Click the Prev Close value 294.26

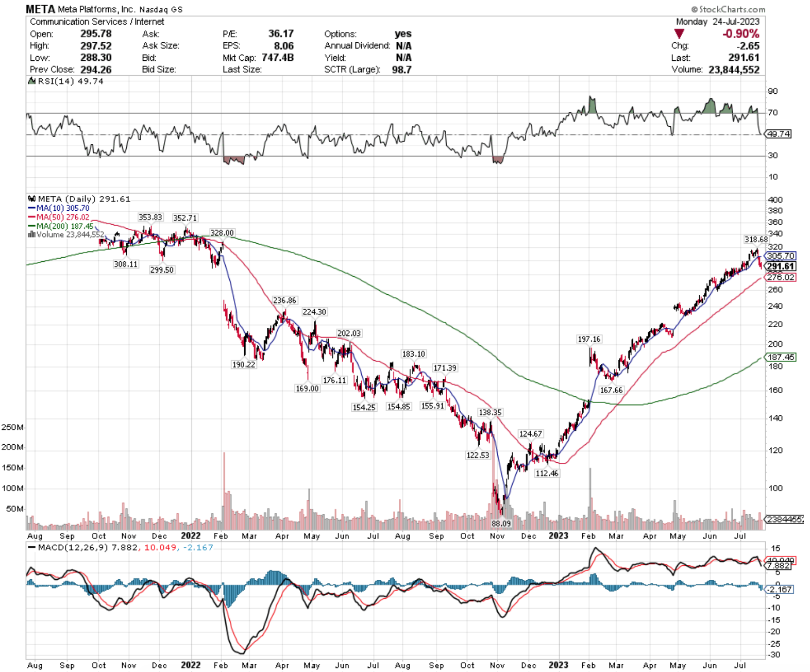(x=96, y=70)
